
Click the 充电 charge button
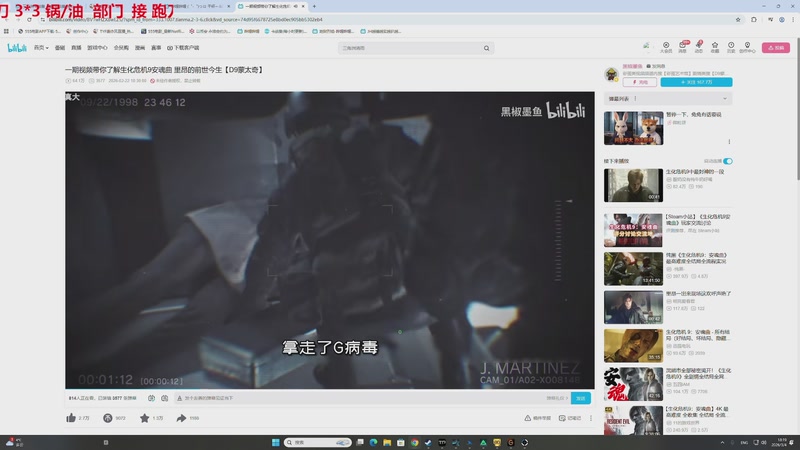[x=640, y=82]
